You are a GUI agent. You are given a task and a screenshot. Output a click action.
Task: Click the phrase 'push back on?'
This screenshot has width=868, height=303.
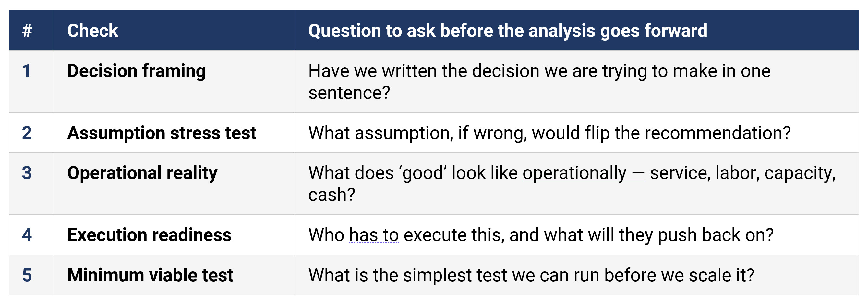(715, 235)
